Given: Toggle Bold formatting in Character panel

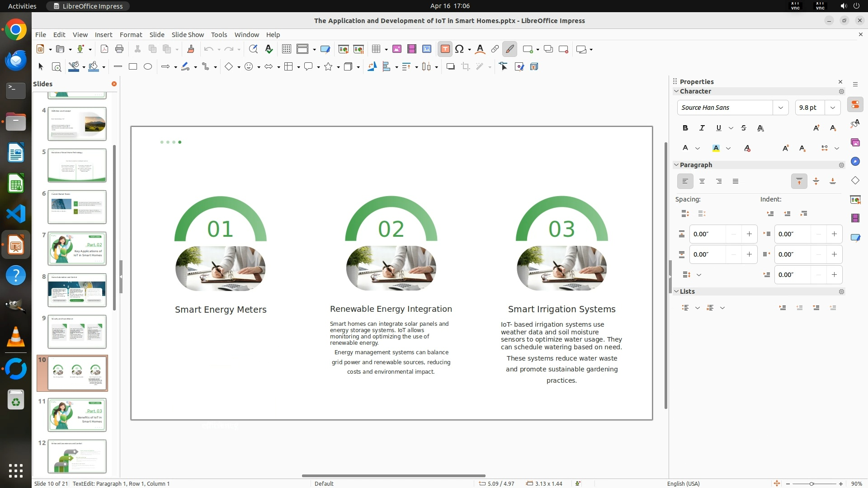Looking at the screenshot, I should (685, 128).
